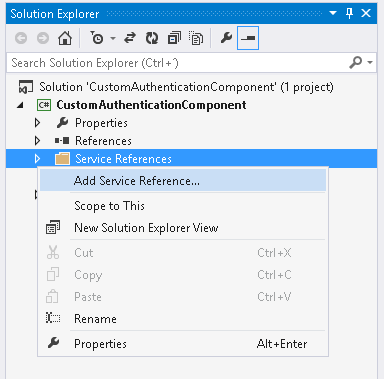Click the New Solution Explorer View icon
384x379 pixels.
click(x=53, y=227)
